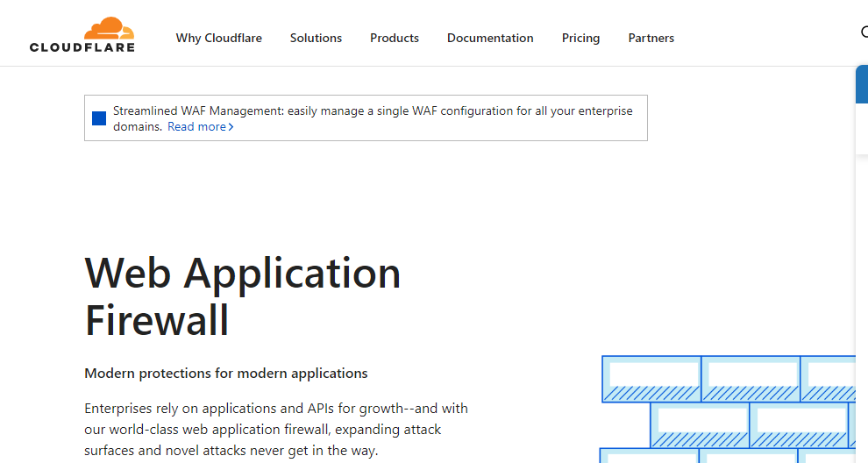Viewport: 868px width, 463px height.
Task: Click the Web Application Firewall heading
Action: [242, 296]
